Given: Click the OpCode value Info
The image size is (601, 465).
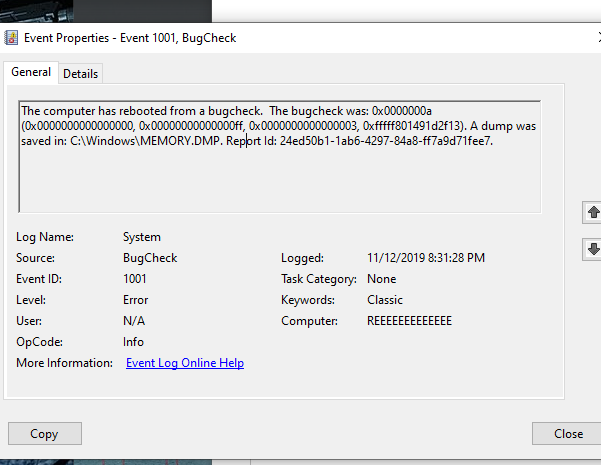Looking at the screenshot, I should [x=133, y=342].
